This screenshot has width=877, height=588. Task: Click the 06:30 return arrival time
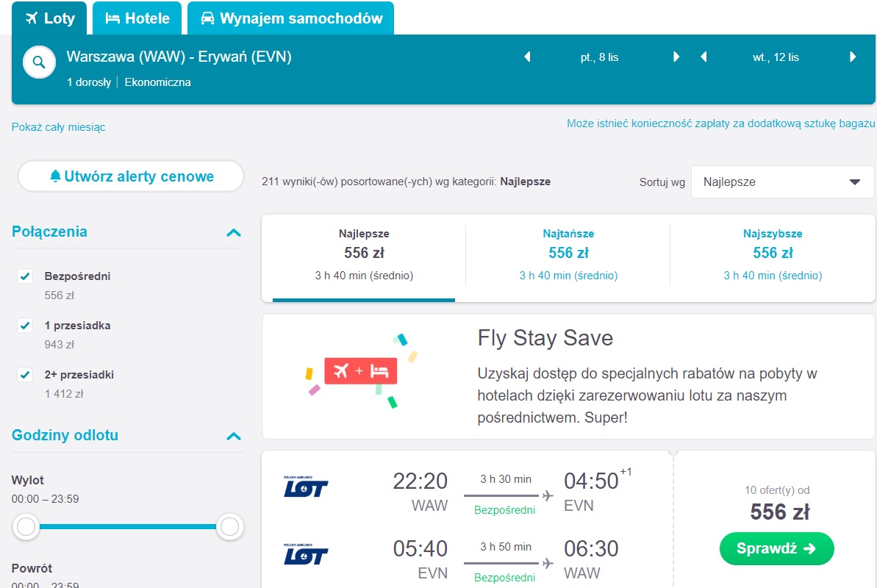tap(591, 549)
